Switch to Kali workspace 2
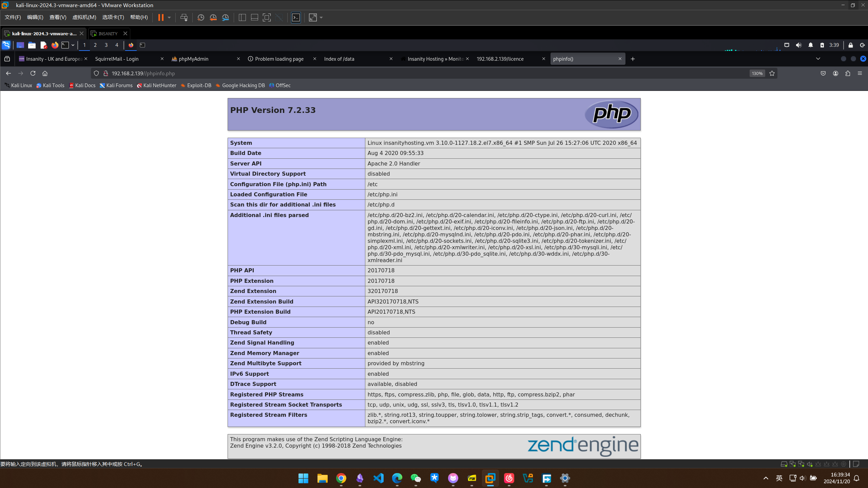 (x=95, y=45)
